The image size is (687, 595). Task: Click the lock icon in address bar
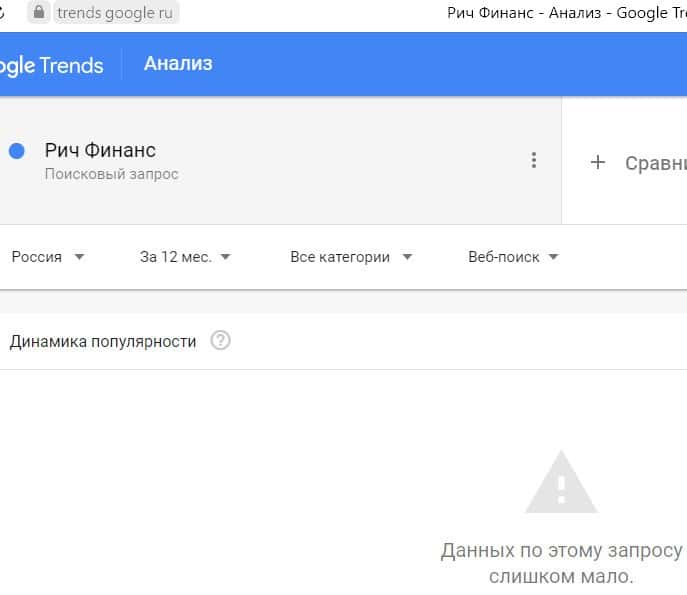[40, 13]
